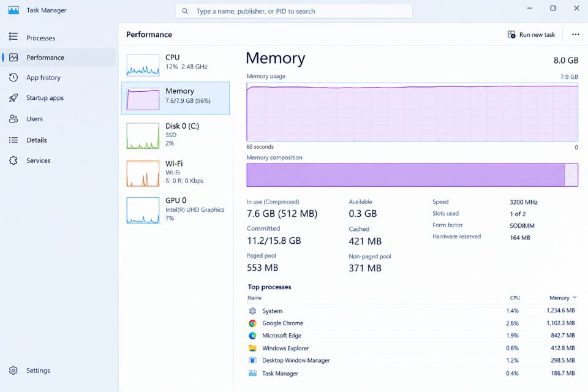Click the SODIMM form factor value
This screenshot has width=588, height=392.
pos(522,226)
